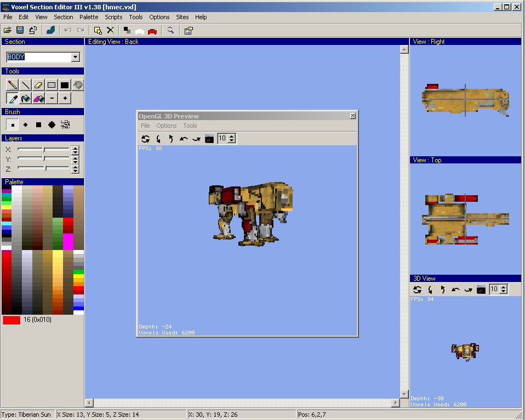Click the 3D View panel's 10 value stepper

pyautogui.click(x=504, y=289)
